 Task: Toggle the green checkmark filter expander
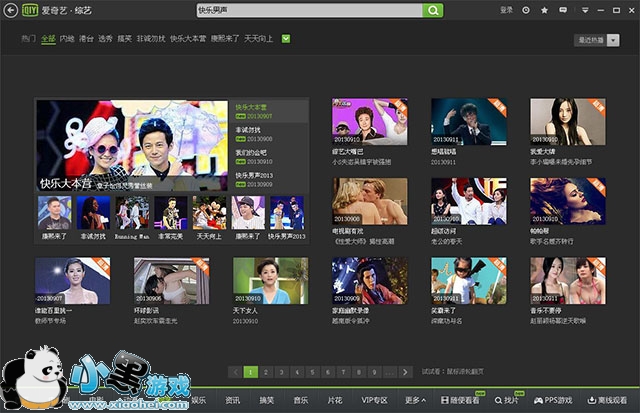tap(286, 39)
